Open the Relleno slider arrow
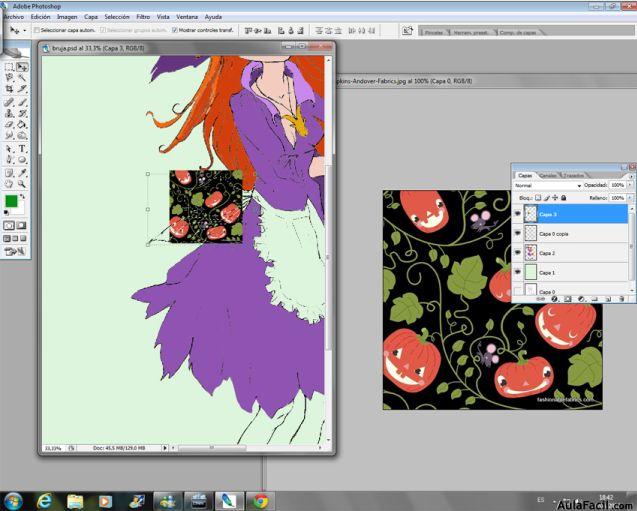The width and height of the screenshot is (637, 511). [x=630, y=198]
